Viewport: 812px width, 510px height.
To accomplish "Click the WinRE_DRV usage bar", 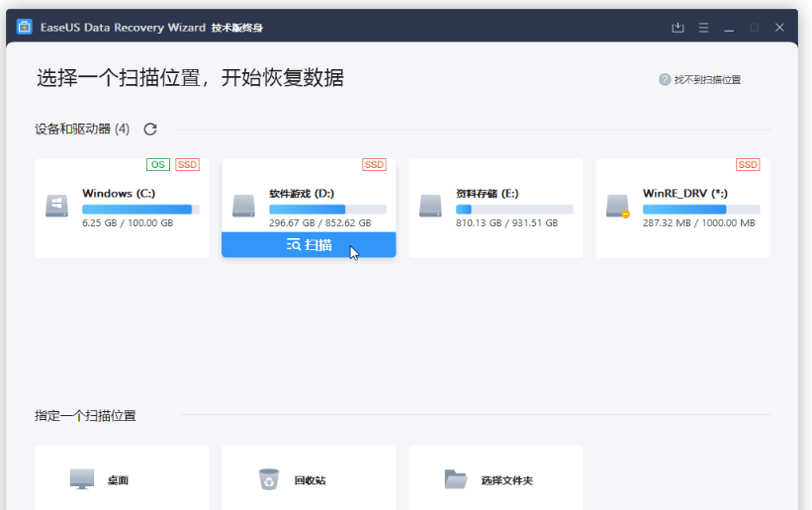I will 701,210.
